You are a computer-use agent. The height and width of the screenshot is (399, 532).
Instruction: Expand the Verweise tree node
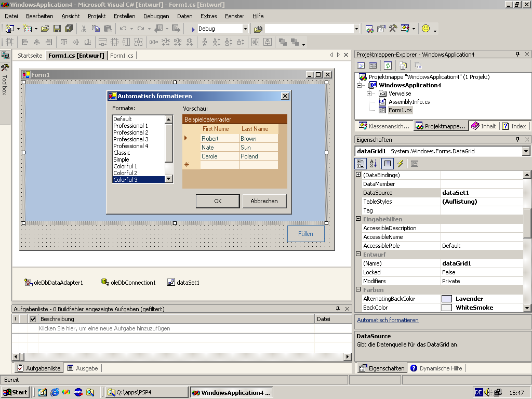369,94
